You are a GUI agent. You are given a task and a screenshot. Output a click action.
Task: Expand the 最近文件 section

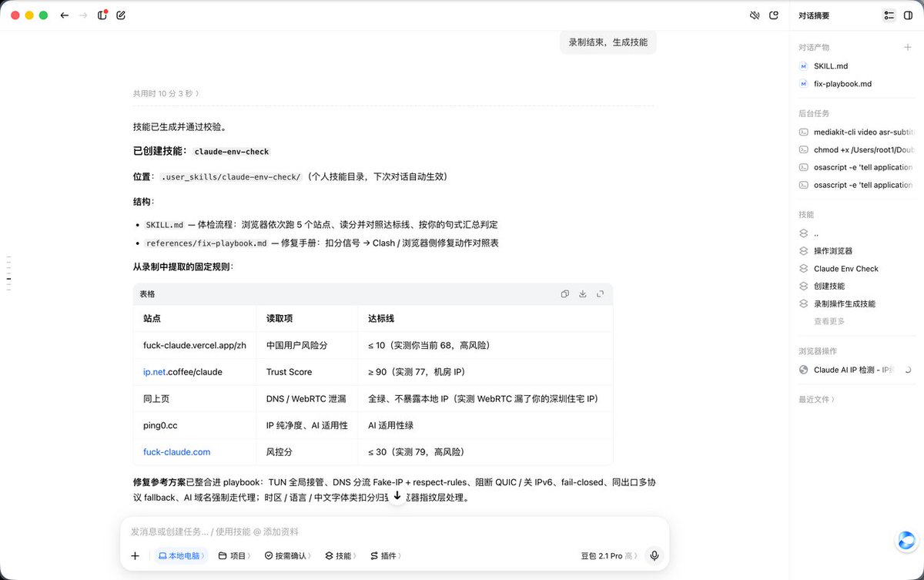[x=816, y=399]
